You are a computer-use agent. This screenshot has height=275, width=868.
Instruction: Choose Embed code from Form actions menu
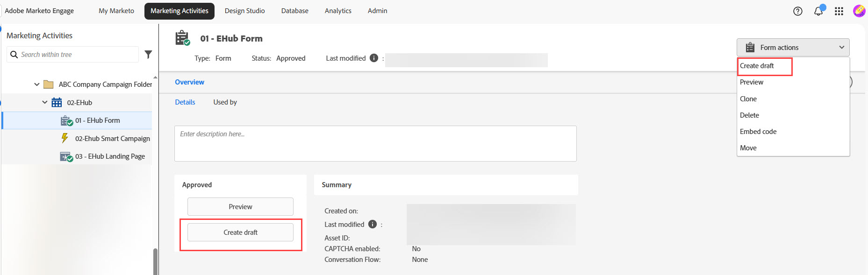(x=793, y=132)
